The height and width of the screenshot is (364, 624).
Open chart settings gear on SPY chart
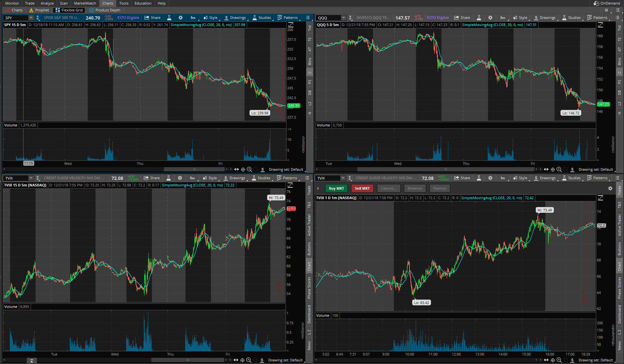[181, 18]
